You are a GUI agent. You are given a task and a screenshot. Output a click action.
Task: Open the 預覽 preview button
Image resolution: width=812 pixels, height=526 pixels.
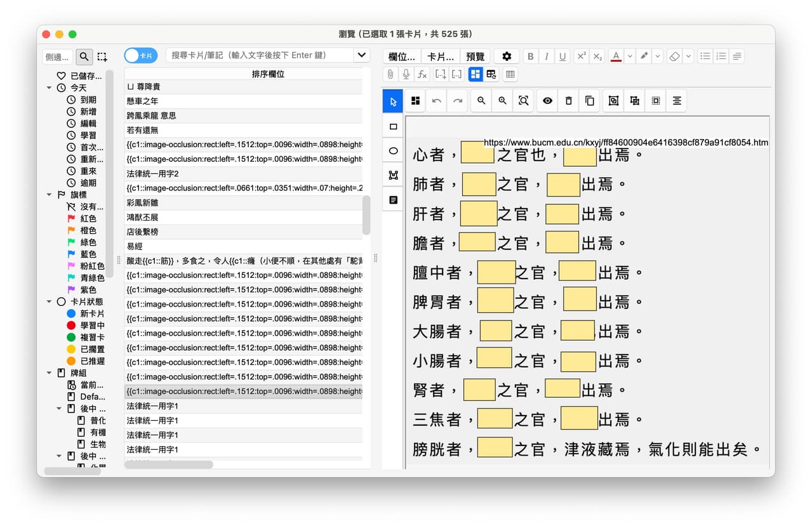(476, 56)
